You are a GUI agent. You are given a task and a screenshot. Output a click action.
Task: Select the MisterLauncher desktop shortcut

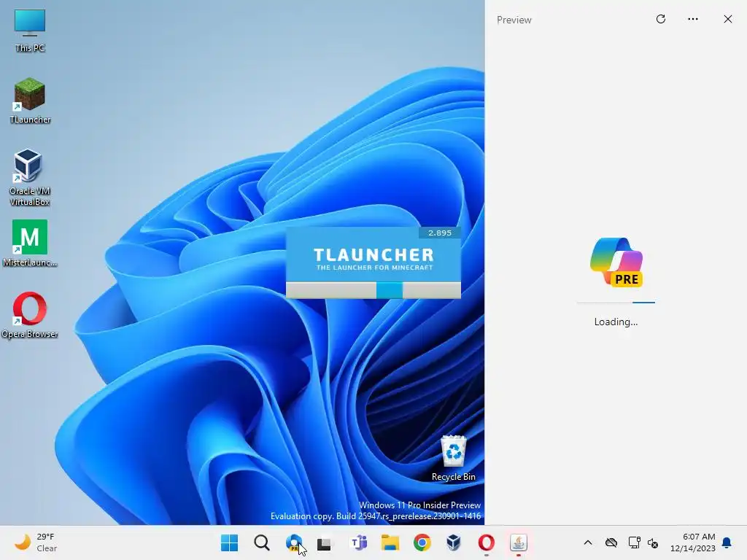point(29,243)
